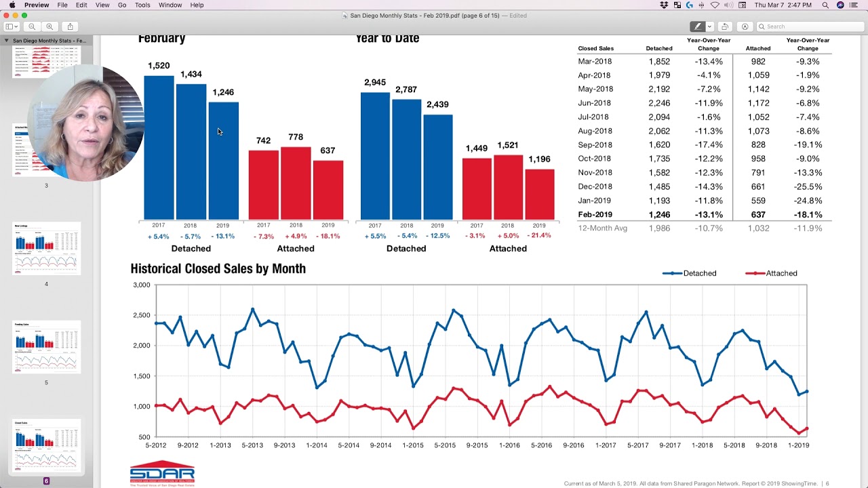Open the Edit menu
Image resolution: width=868 pixels, height=488 pixels.
[x=81, y=5]
